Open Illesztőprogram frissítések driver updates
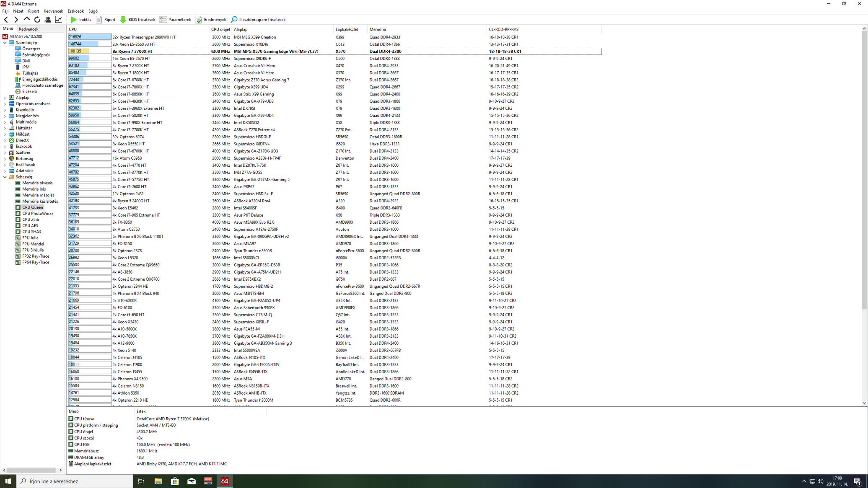Viewport: 868px width, 488px height. pyautogui.click(x=258, y=20)
